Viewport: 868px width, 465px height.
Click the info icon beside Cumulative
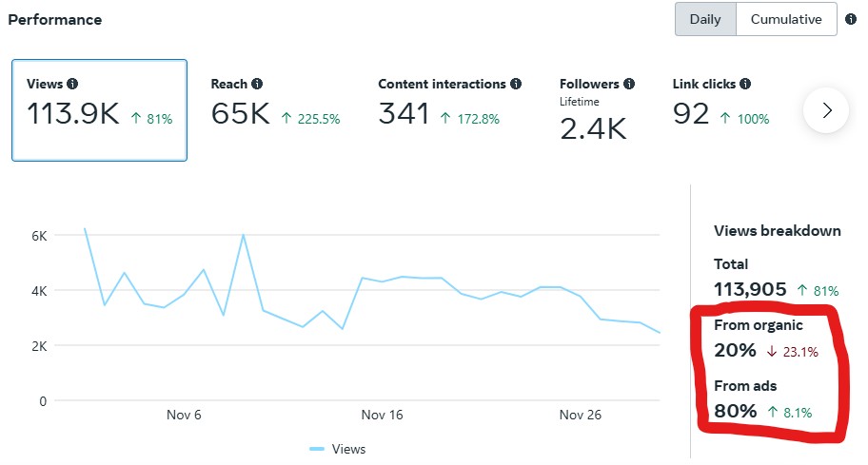click(x=851, y=19)
